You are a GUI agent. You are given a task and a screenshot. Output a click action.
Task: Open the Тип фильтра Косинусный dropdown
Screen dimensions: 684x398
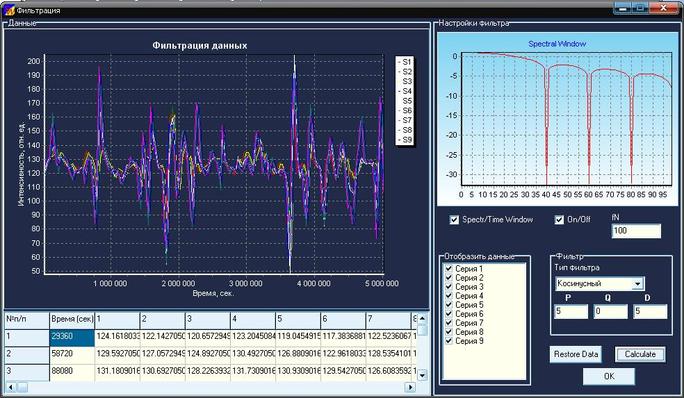click(638, 284)
